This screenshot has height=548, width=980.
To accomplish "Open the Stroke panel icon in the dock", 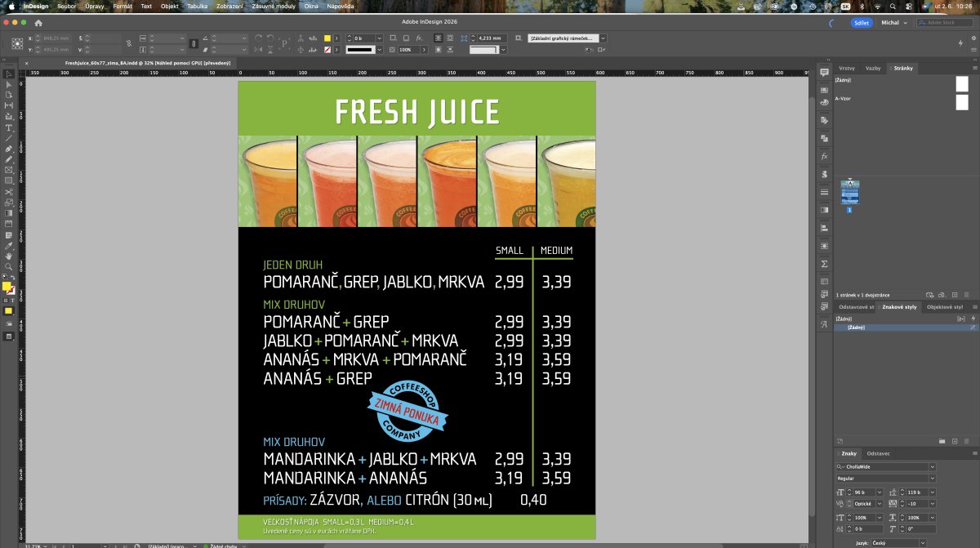I will (824, 192).
